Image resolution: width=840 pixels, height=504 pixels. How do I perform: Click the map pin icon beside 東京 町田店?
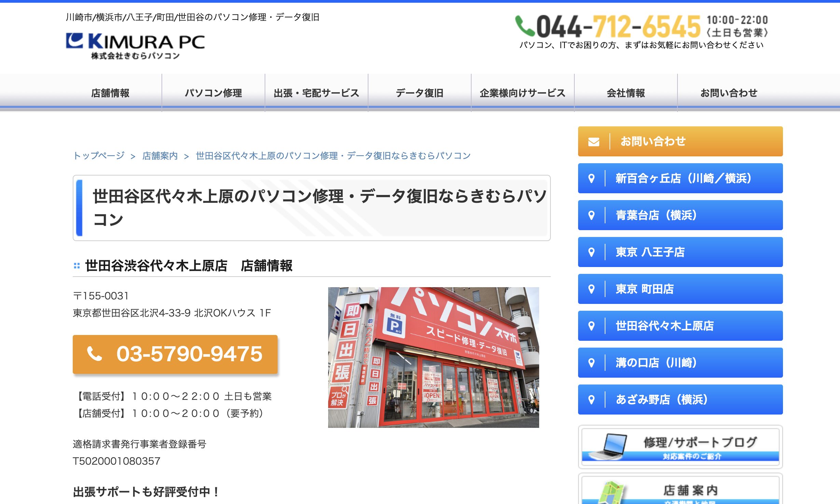coord(591,289)
